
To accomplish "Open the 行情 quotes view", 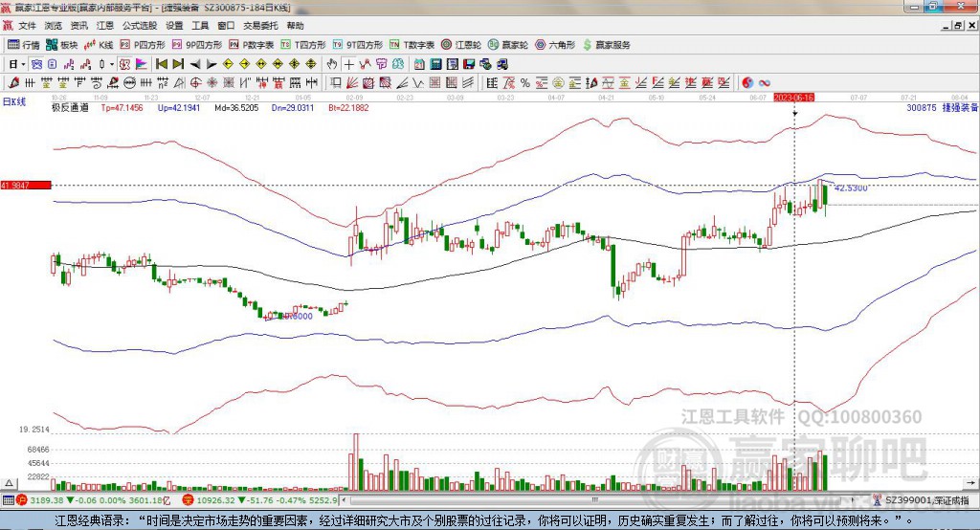I will point(24,45).
